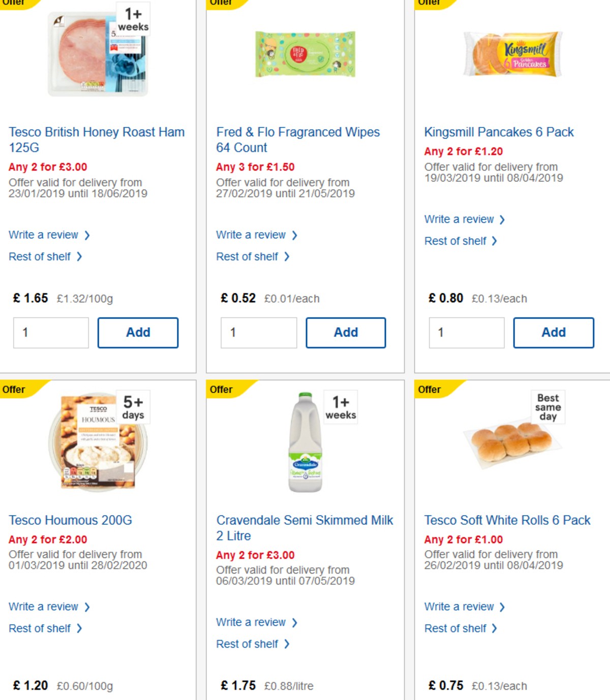Add Cravendale Semi Skimmed Milk to basket
The height and width of the screenshot is (700, 610).
[346, 699]
